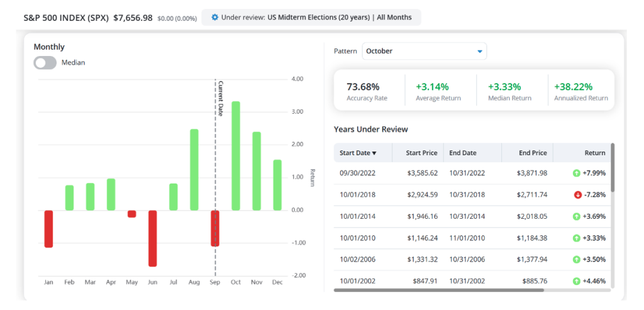
Task: Click green arrow icon for +3.50% return
Action: (x=577, y=260)
